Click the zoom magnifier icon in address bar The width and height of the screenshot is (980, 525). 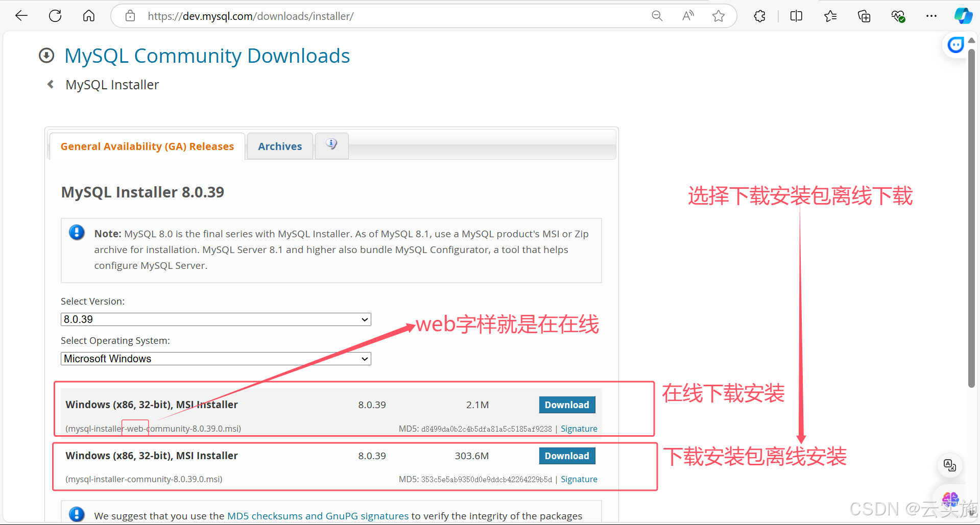coord(657,16)
